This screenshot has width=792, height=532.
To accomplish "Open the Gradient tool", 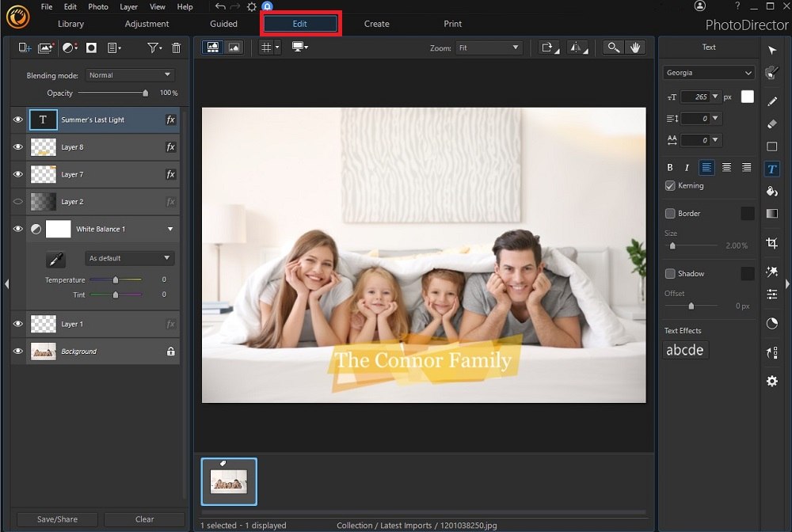I will [x=772, y=213].
